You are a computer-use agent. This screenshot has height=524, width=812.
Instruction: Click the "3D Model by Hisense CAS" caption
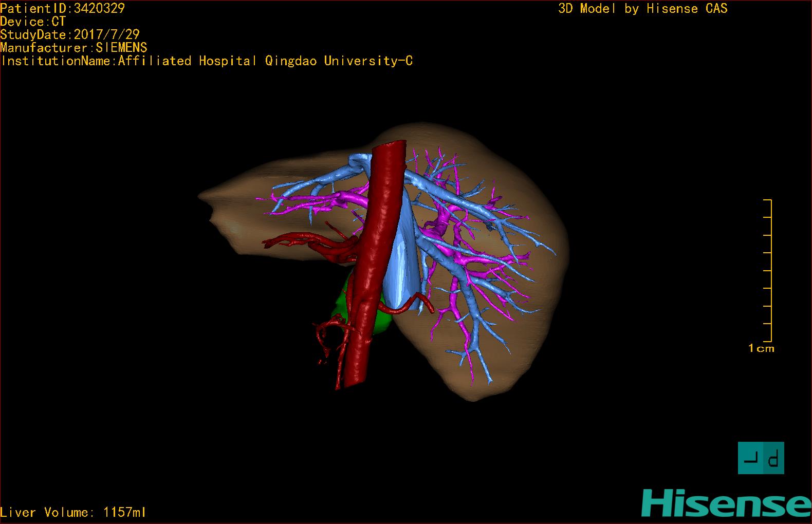coord(643,8)
